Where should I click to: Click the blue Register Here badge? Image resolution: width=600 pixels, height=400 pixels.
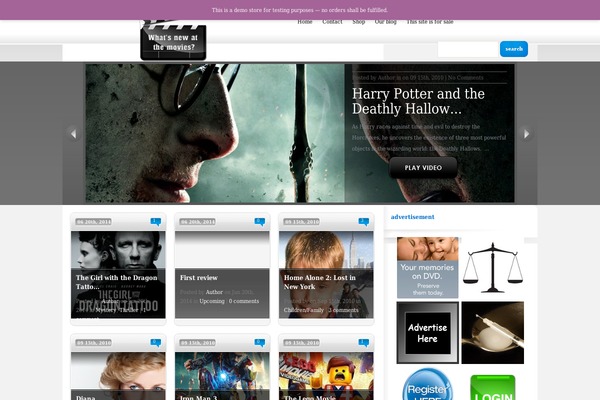(x=427, y=384)
